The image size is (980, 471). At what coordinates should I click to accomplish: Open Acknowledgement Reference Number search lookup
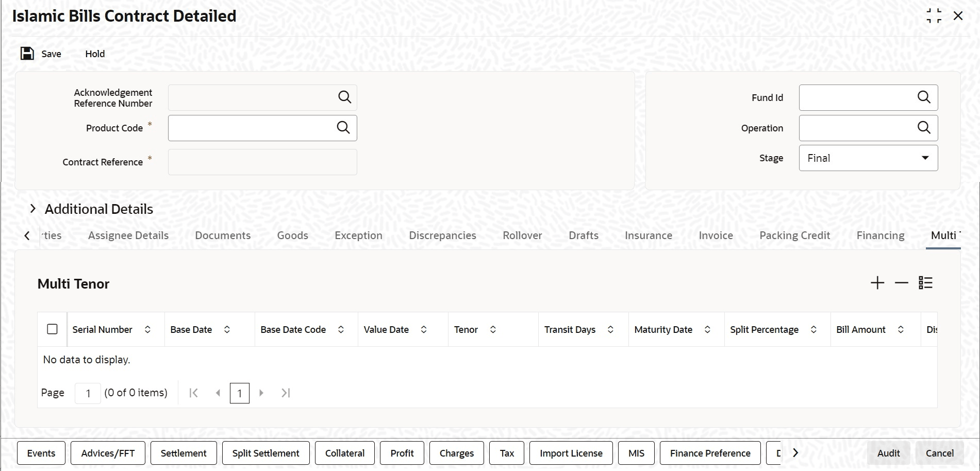(x=344, y=97)
